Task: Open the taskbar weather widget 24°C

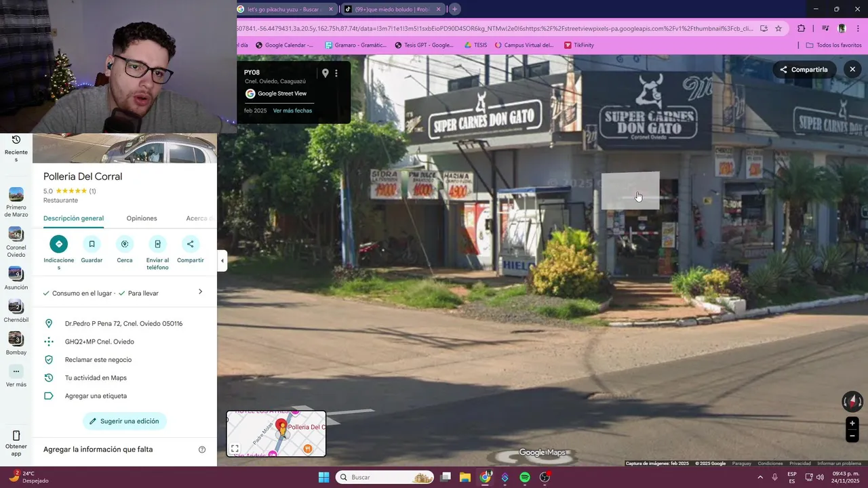Action: [28, 477]
